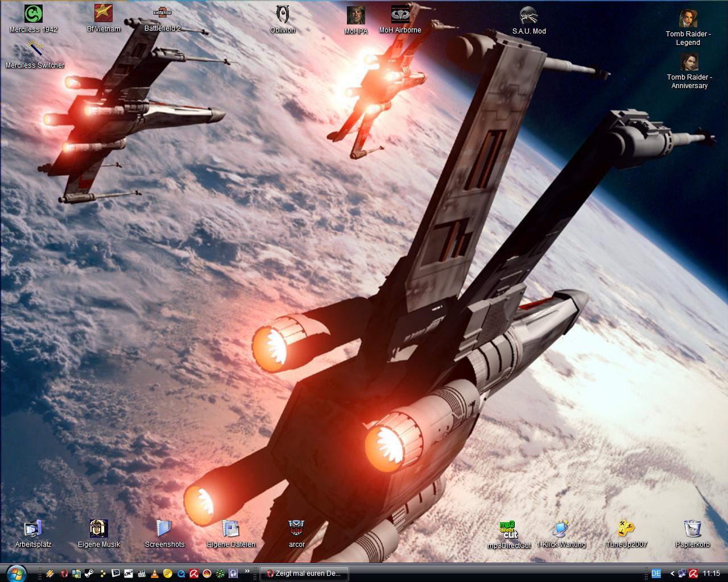Open the DE language bar indicator
Screen dimensions: 728x582
656,573
